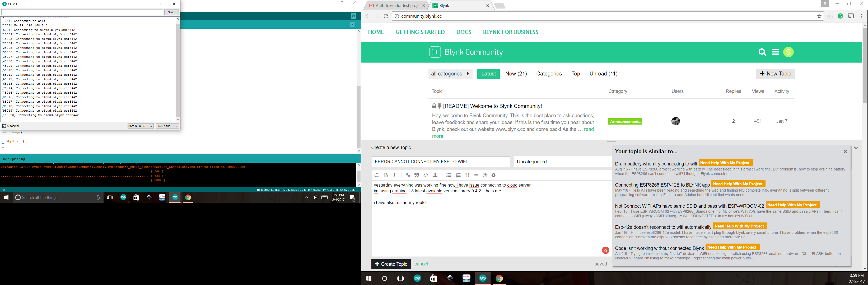Bookmark this page with the star icon
This screenshot has height=285, width=868.
(x=819, y=16)
